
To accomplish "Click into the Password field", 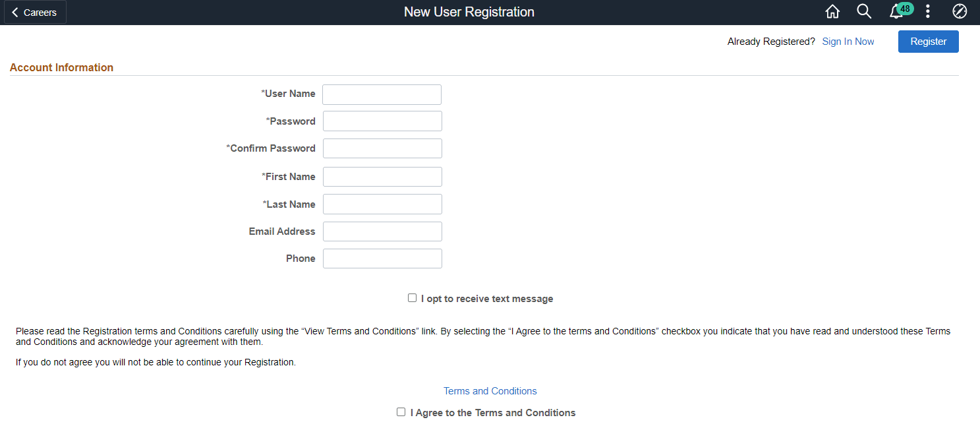I will pyautogui.click(x=382, y=121).
